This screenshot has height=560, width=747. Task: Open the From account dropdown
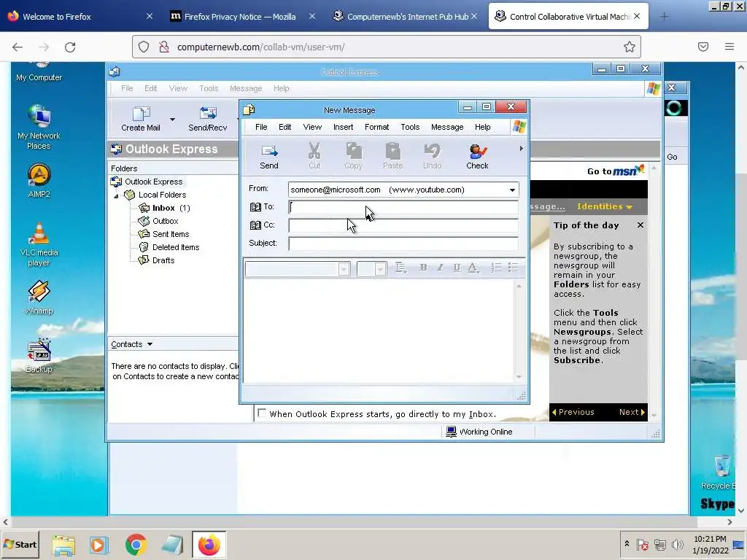point(513,190)
